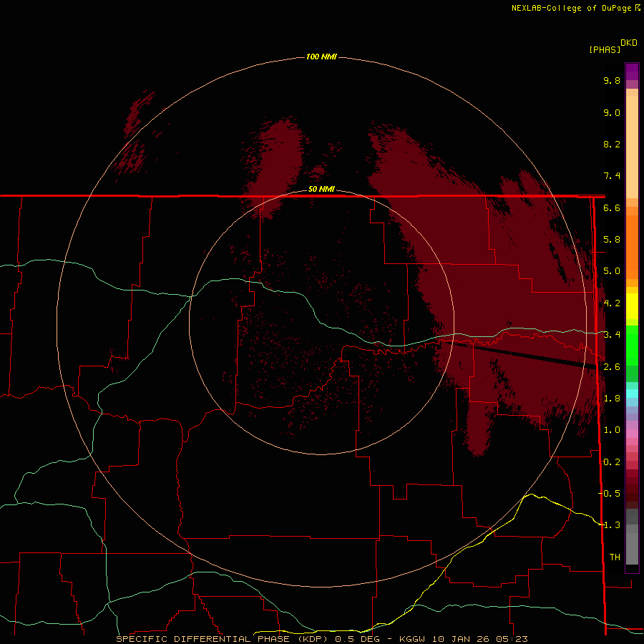This screenshot has height=644, width=644.
Task: Click the cyan color bar segment
Action: click(x=632, y=394)
